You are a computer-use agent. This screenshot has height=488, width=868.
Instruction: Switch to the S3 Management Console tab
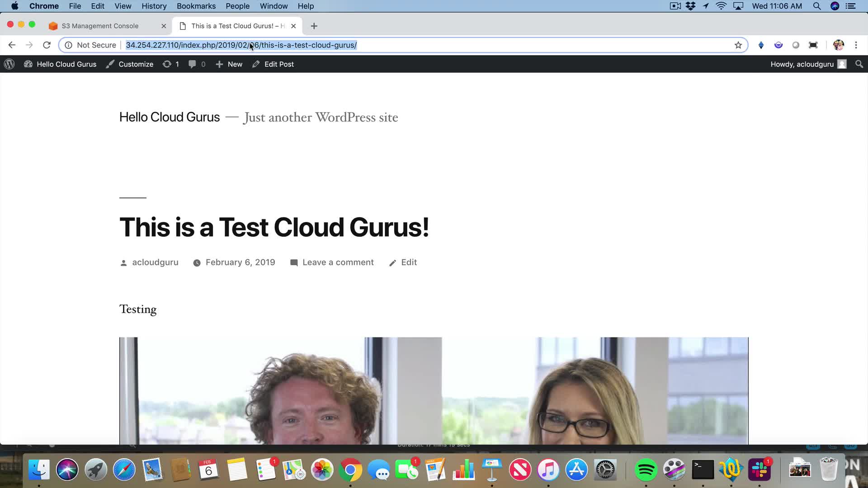tap(100, 26)
